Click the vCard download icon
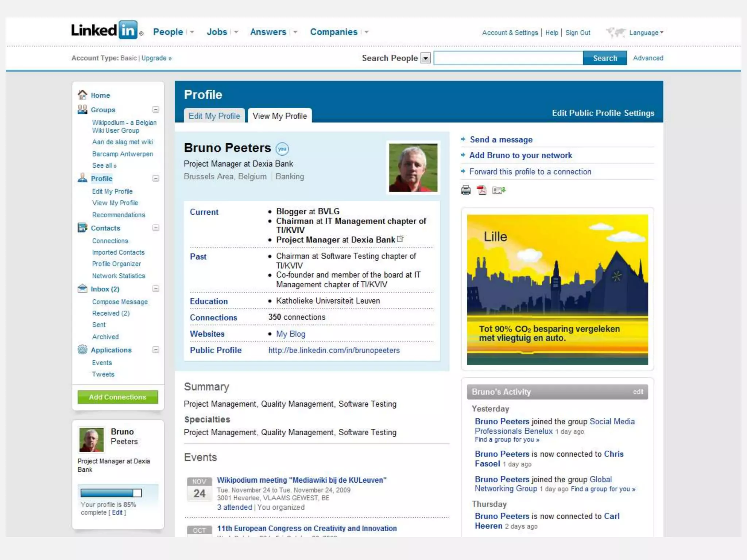This screenshot has width=747, height=560. pos(498,190)
